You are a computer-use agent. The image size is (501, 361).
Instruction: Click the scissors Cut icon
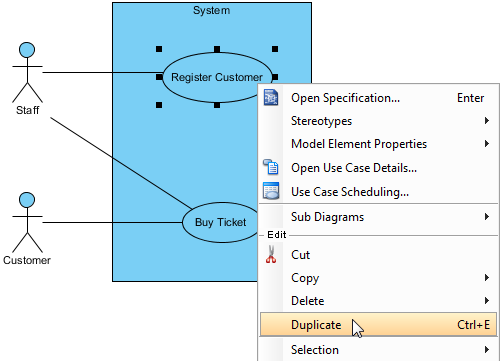[x=271, y=254]
